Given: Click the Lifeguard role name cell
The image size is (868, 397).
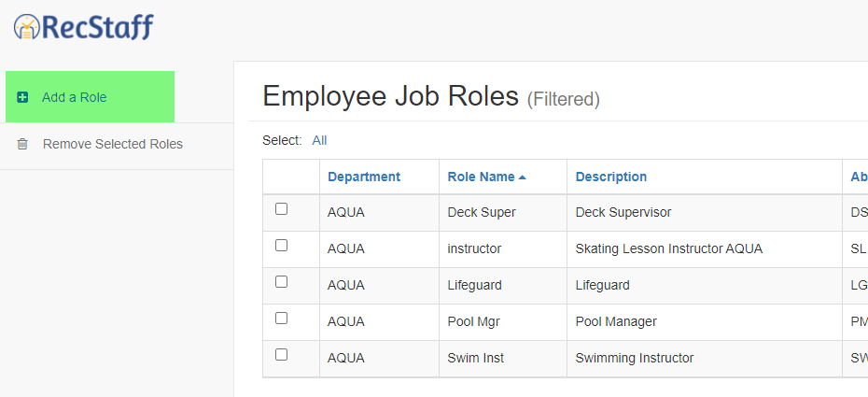Looking at the screenshot, I should pyautogui.click(x=475, y=285).
